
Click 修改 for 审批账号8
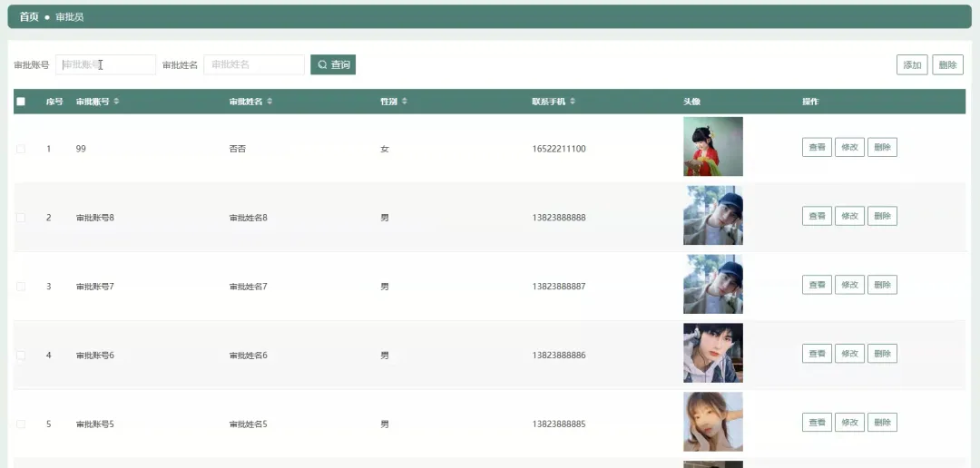click(849, 216)
